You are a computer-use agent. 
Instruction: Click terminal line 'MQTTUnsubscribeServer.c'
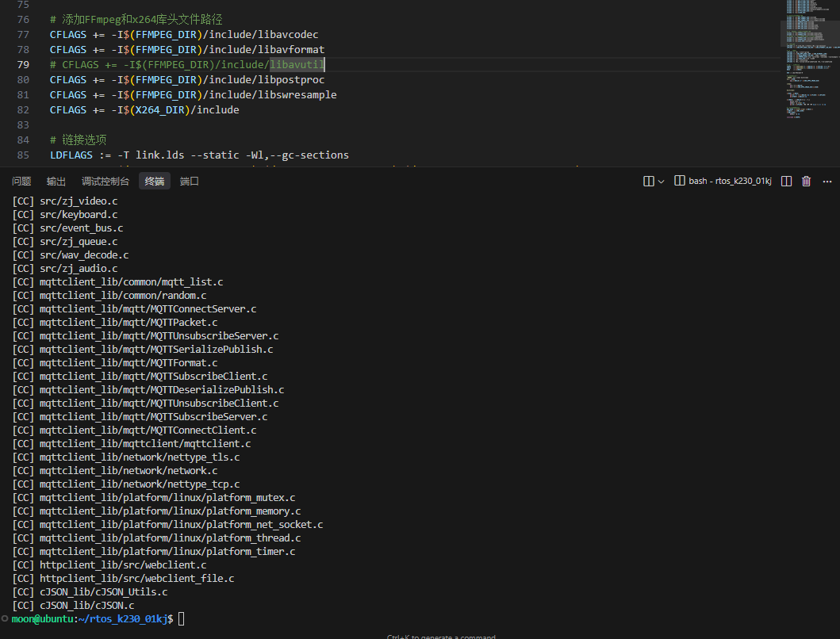point(145,336)
